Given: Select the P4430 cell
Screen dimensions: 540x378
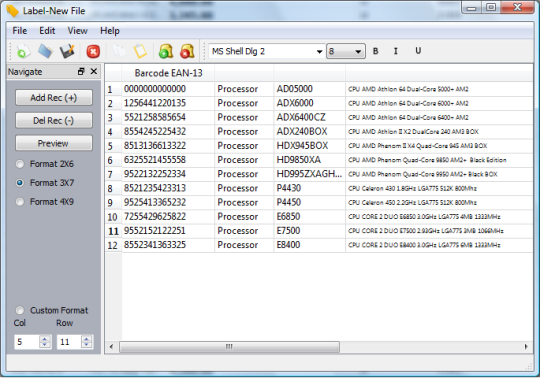Looking at the screenshot, I should (x=310, y=188).
